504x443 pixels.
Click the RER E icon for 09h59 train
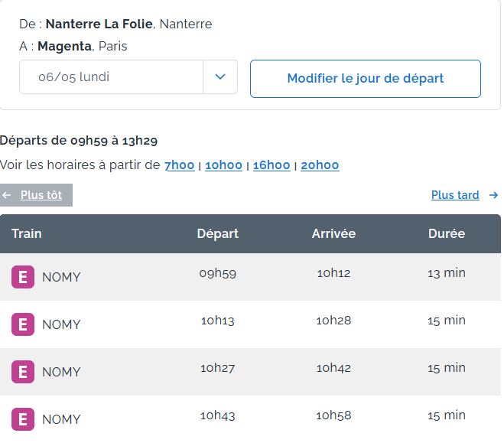23,277
